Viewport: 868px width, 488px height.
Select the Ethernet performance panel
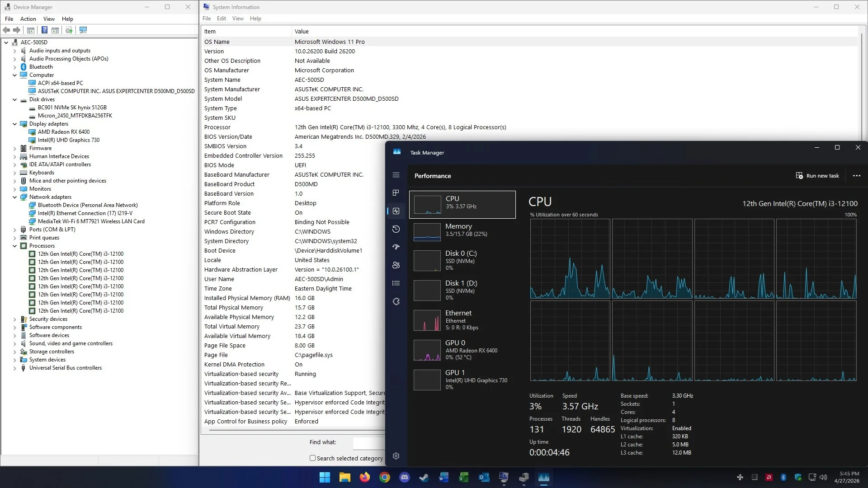[462, 320]
